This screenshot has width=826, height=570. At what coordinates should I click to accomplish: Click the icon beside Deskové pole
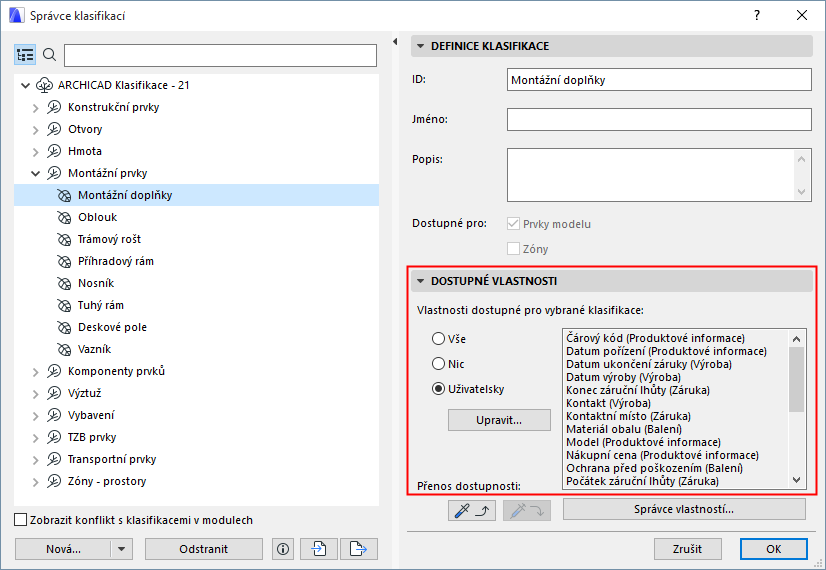(x=64, y=327)
